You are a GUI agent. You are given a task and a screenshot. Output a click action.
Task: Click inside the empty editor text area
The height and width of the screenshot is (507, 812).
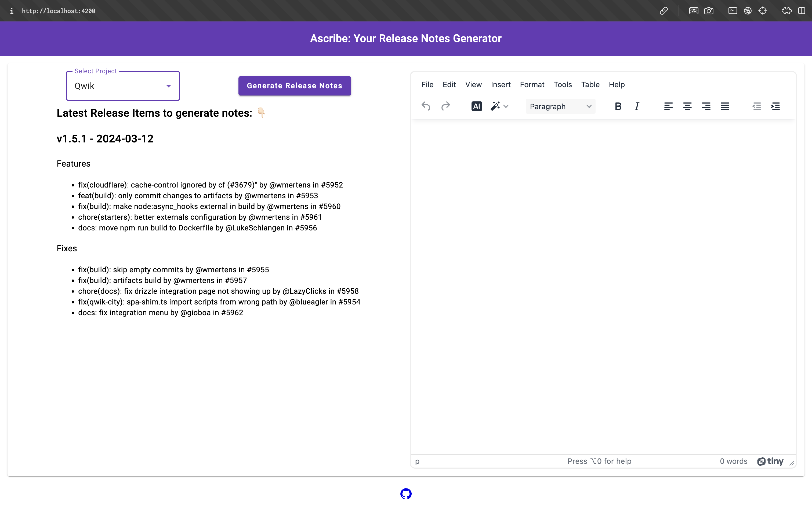603,268
